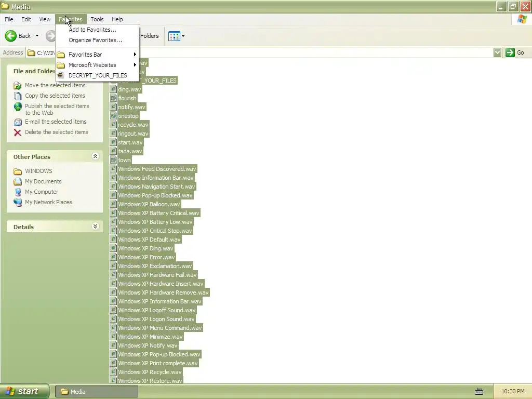Click the Folders toolbar button
The width and height of the screenshot is (532, 399).
[149, 36]
